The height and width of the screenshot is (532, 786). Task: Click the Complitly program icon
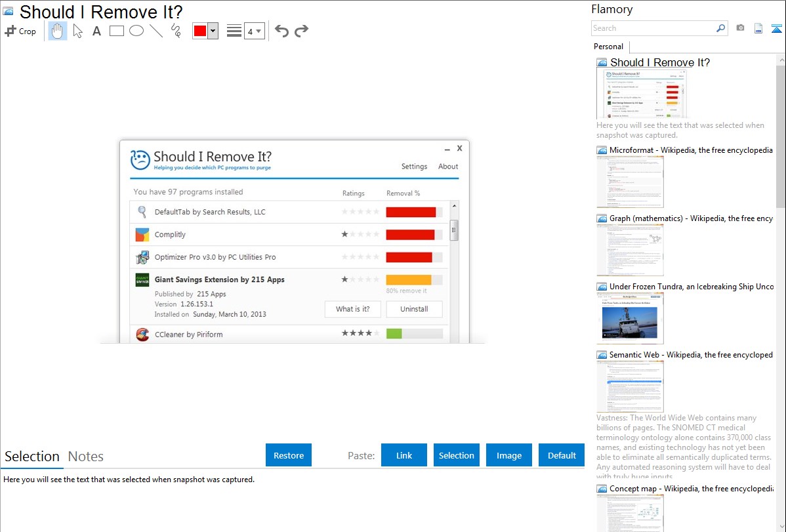point(142,235)
